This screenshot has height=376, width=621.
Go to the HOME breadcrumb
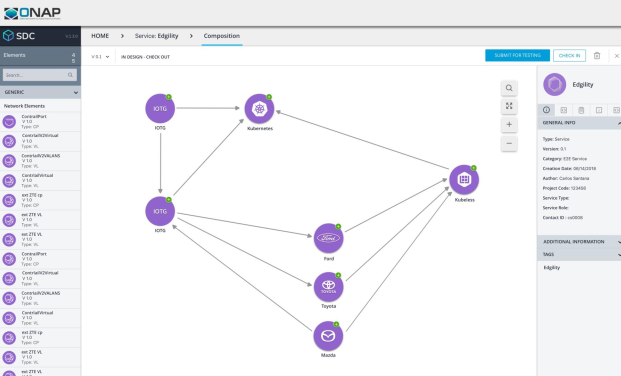click(100, 36)
